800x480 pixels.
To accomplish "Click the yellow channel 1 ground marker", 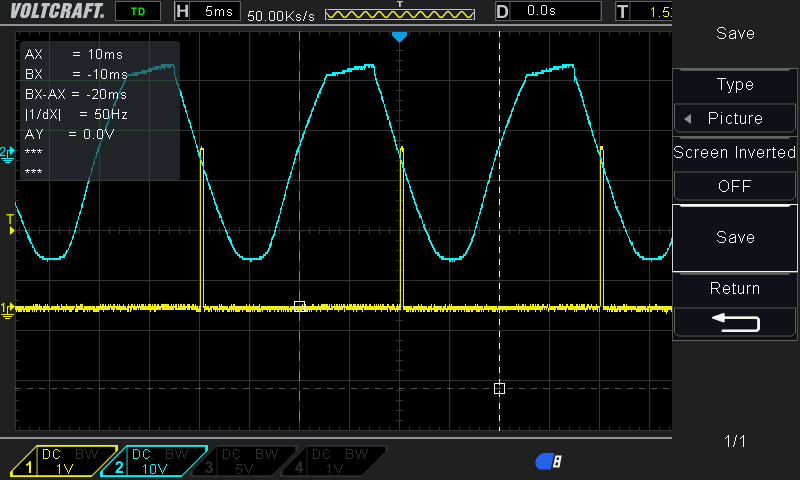I will click(8, 309).
